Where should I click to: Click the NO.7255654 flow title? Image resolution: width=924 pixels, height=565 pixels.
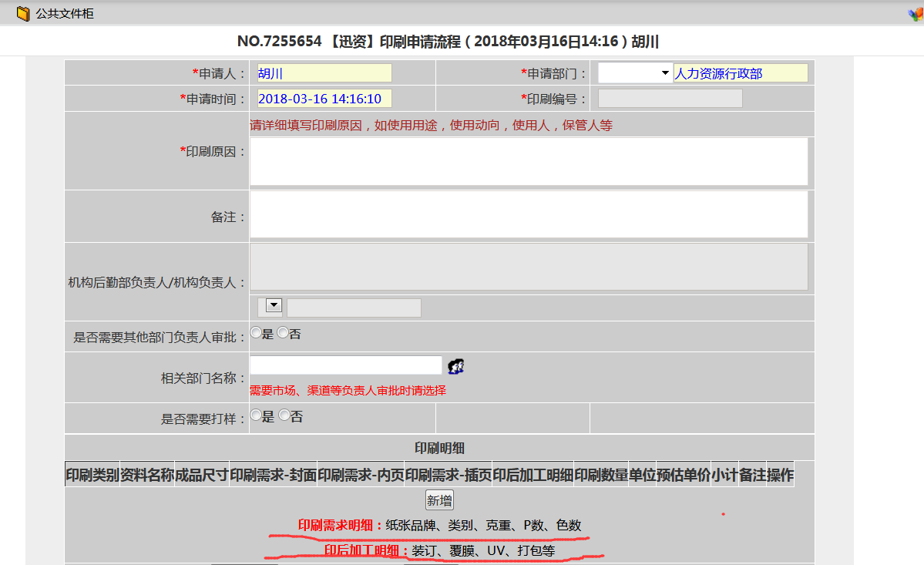[462, 41]
